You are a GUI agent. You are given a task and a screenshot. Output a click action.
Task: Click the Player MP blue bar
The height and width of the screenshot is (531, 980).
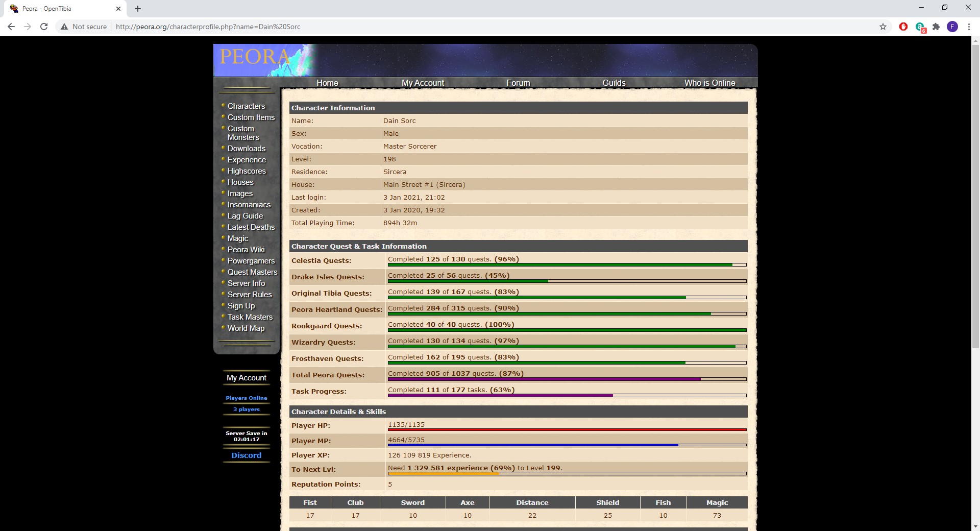pyautogui.click(x=567, y=445)
